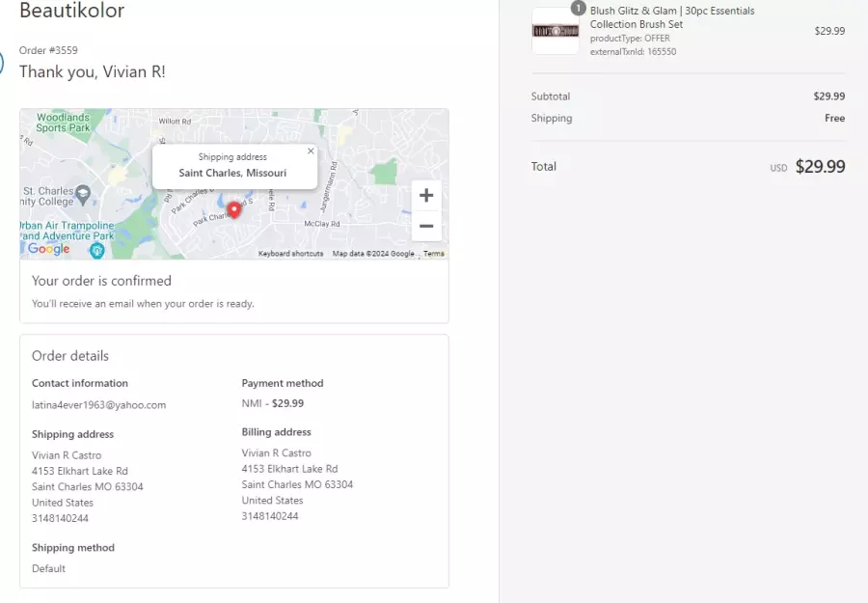This screenshot has width=868, height=603.
Task: Select the Order #3559 text
Action: 49,50
